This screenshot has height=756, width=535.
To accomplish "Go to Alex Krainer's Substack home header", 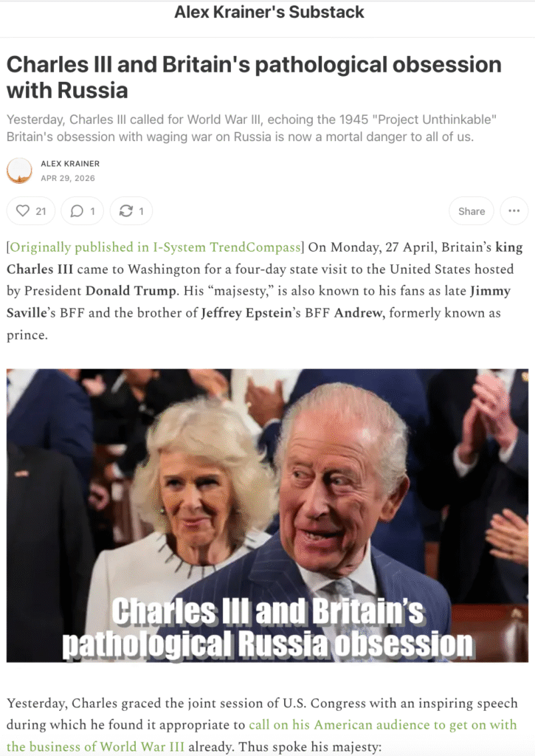I will point(269,12).
